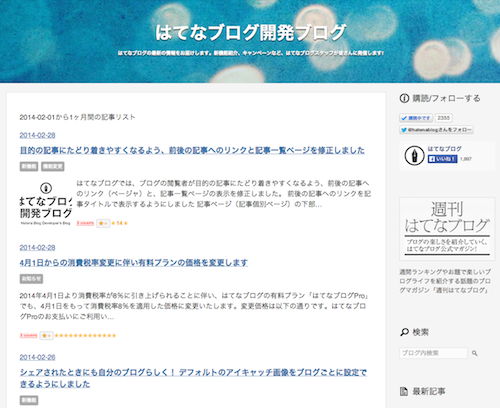This screenshot has height=408, width=500.
Task: Click the Facebook Like (いいね) button
Action: point(442,159)
